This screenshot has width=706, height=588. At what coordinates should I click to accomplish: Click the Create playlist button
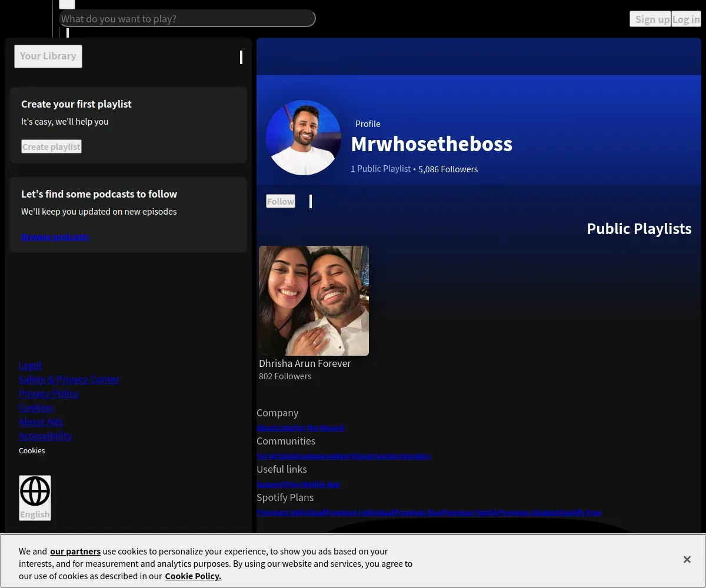pyautogui.click(x=51, y=146)
